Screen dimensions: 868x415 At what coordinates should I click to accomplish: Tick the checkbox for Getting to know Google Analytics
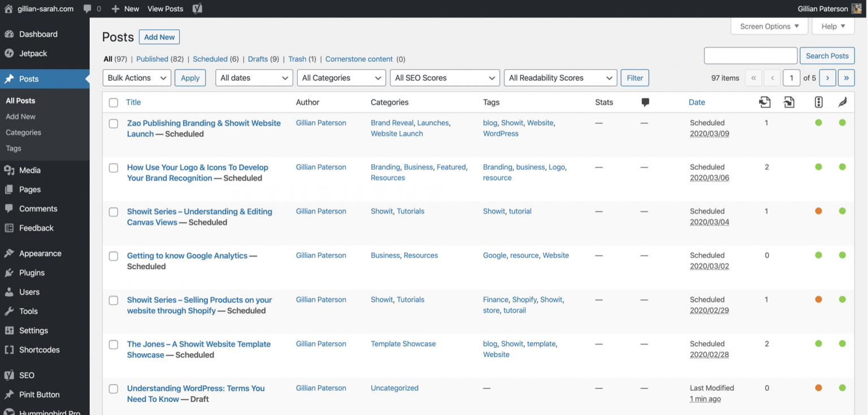pyautogui.click(x=113, y=256)
